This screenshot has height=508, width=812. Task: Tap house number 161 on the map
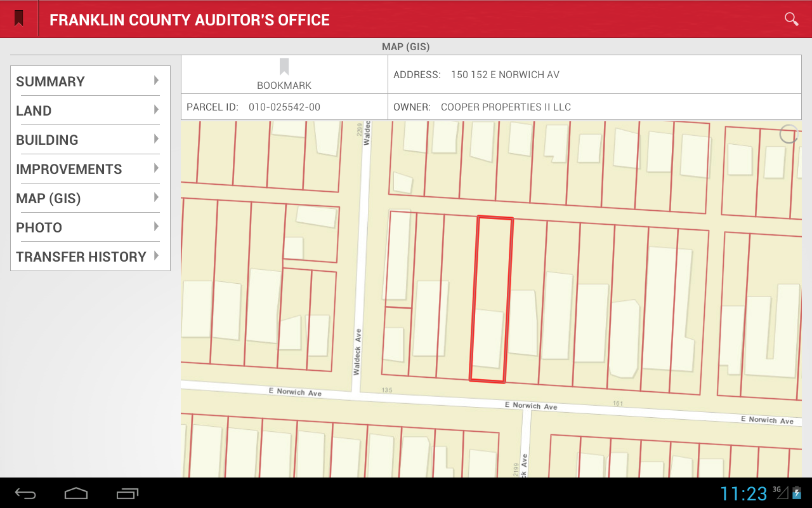(x=619, y=403)
